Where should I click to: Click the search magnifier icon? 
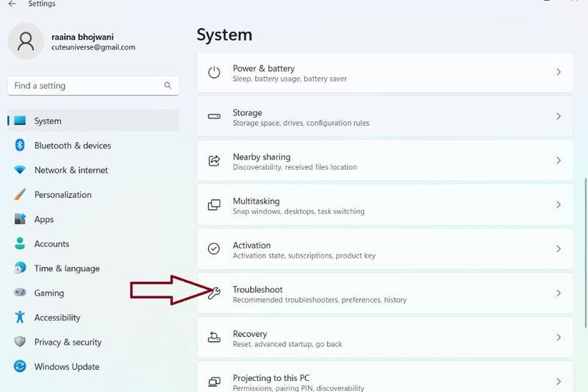pyautogui.click(x=168, y=85)
